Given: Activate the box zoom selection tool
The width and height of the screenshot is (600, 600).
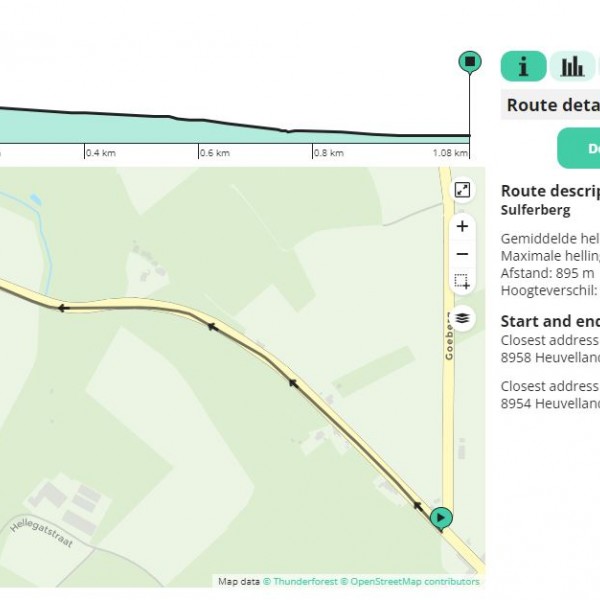Looking at the screenshot, I should 462,282.
